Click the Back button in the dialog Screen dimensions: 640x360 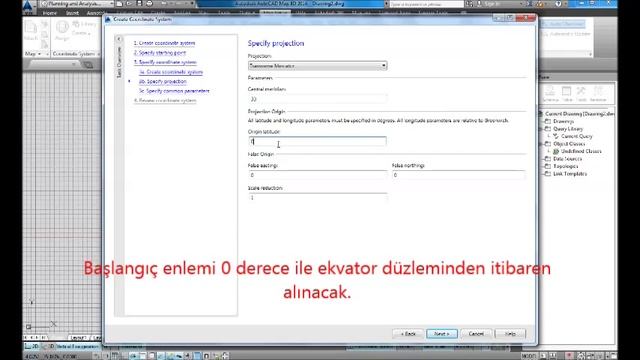click(x=408, y=334)
